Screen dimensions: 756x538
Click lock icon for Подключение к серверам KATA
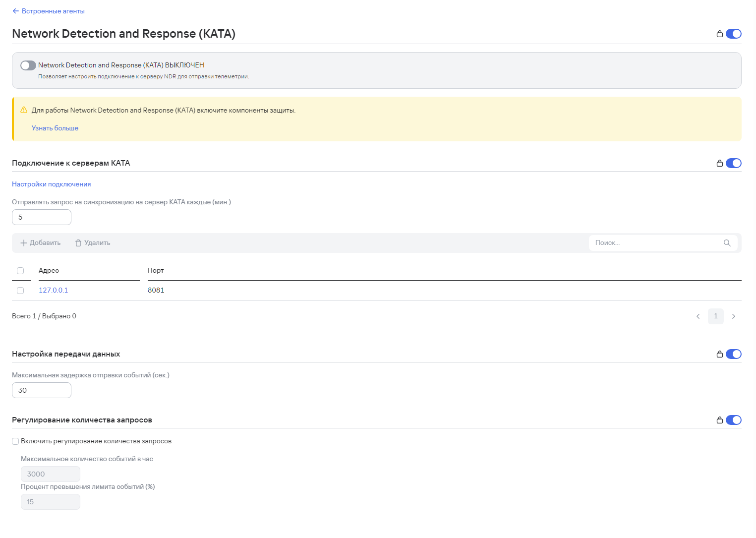(719, 163)
